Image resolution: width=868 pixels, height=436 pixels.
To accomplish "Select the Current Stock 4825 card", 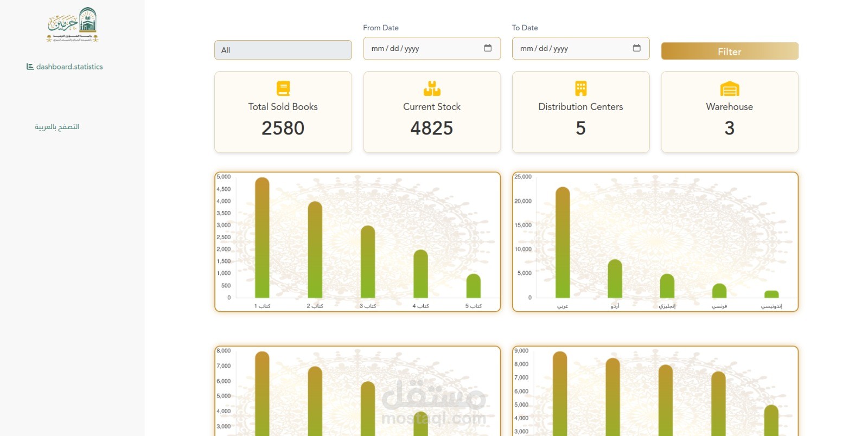I will pos(431,112).
